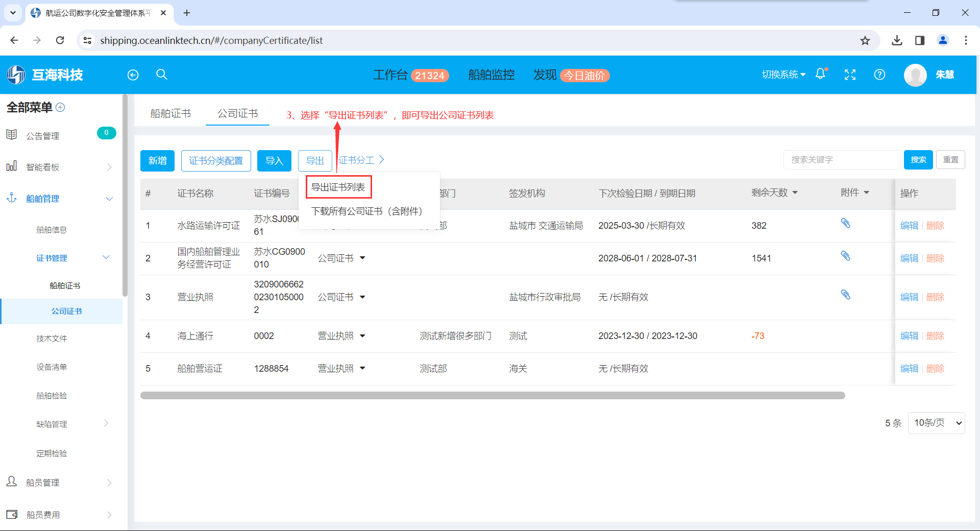This screenshot has height=531, width=980.
Task: Focus the 搜索关键字 input field
Action: pyautogui.click(x=842, y=160)
